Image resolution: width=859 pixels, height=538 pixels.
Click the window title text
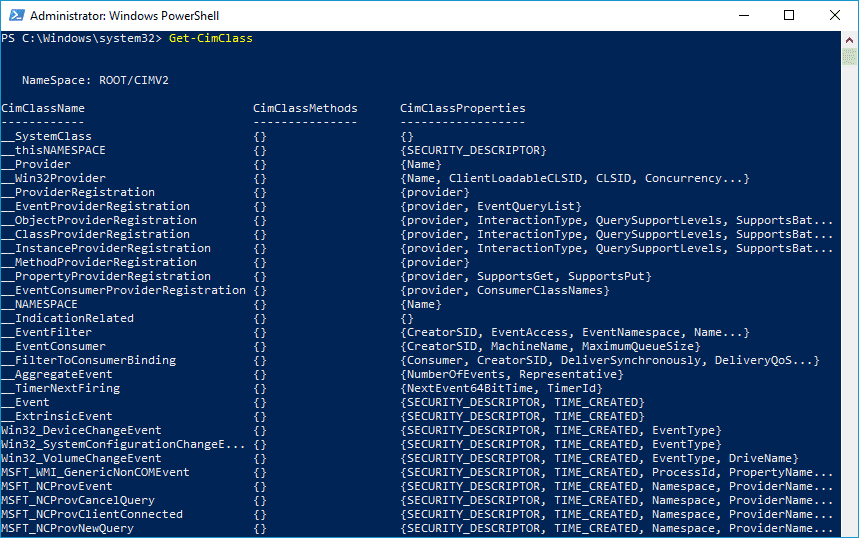point(124,16)
